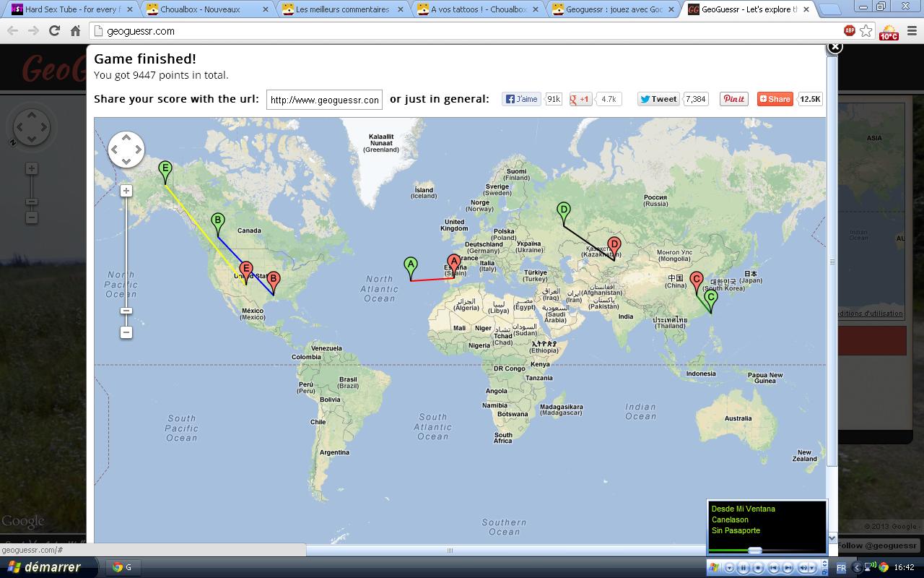Switch to the Les meilleurs commentaires tab
Screen dimensions: 924x578
click(343, 9)
